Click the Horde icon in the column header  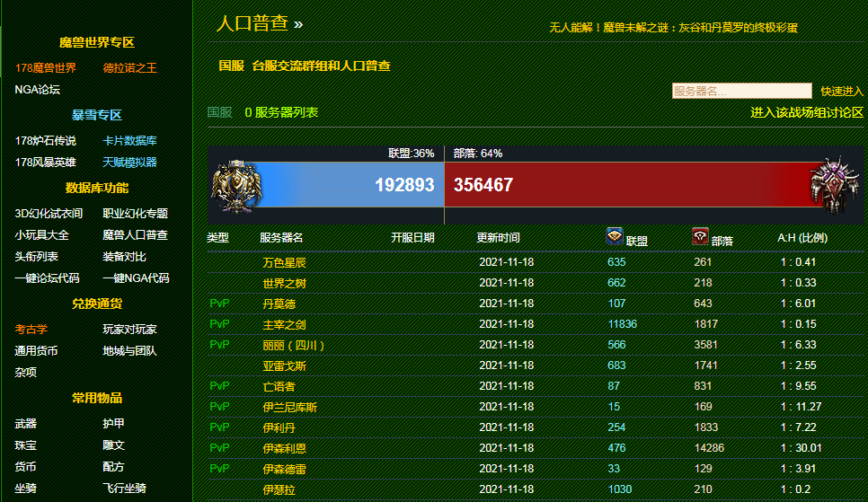700,236
